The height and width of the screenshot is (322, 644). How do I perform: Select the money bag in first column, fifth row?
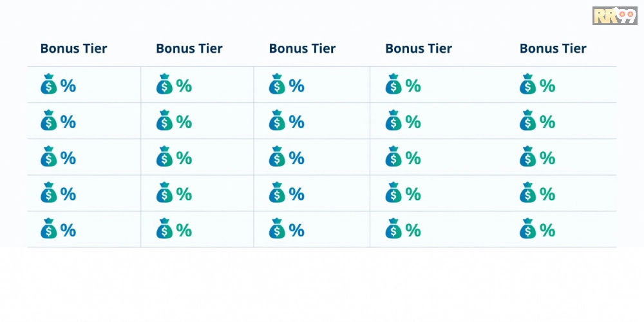[x=49, y=229]
